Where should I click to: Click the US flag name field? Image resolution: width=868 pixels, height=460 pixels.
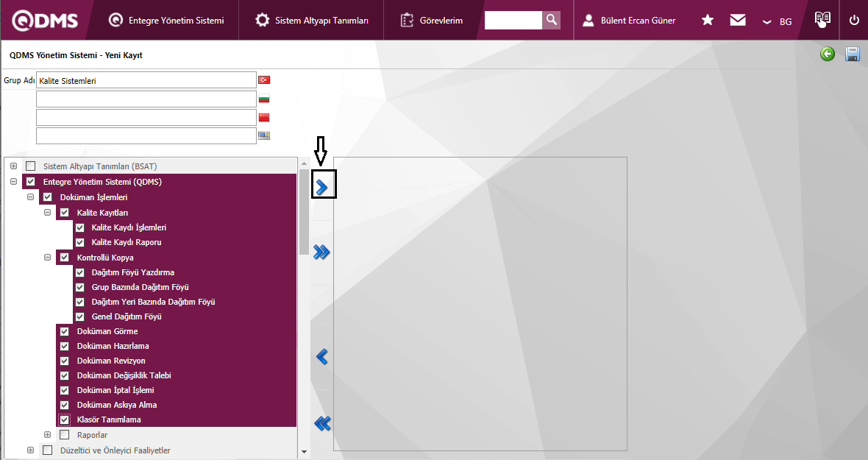(x=146, y=135)
